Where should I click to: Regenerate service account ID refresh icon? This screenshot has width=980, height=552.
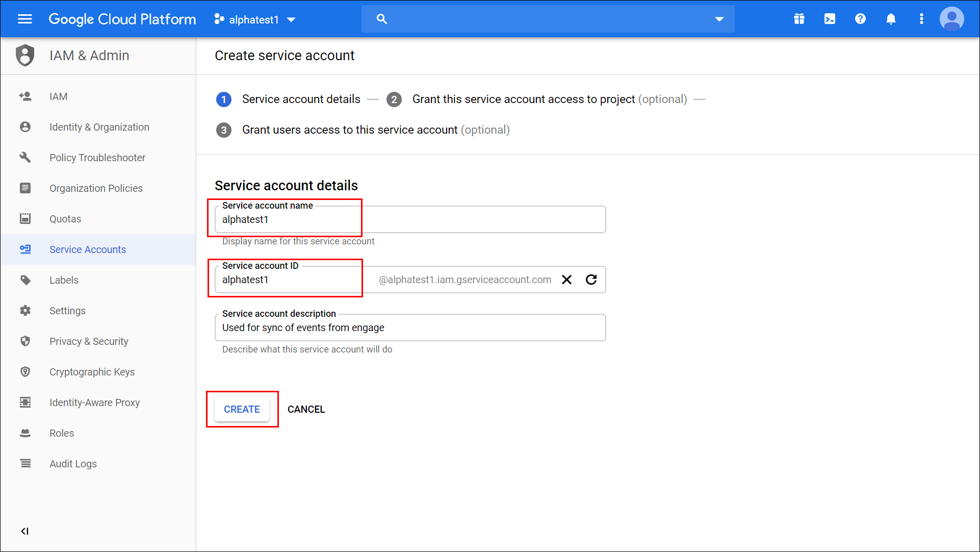coord(591,280)
